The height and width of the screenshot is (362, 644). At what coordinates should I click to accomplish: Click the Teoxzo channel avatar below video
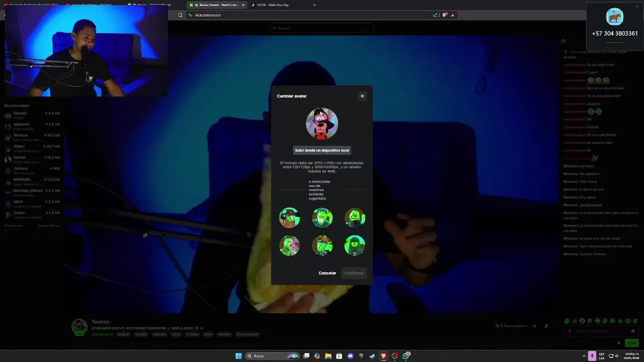click(x=79, y=327)
